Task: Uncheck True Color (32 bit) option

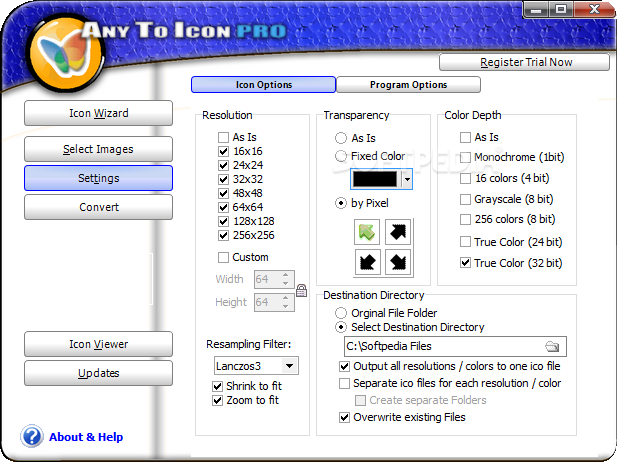Action: 465,262
